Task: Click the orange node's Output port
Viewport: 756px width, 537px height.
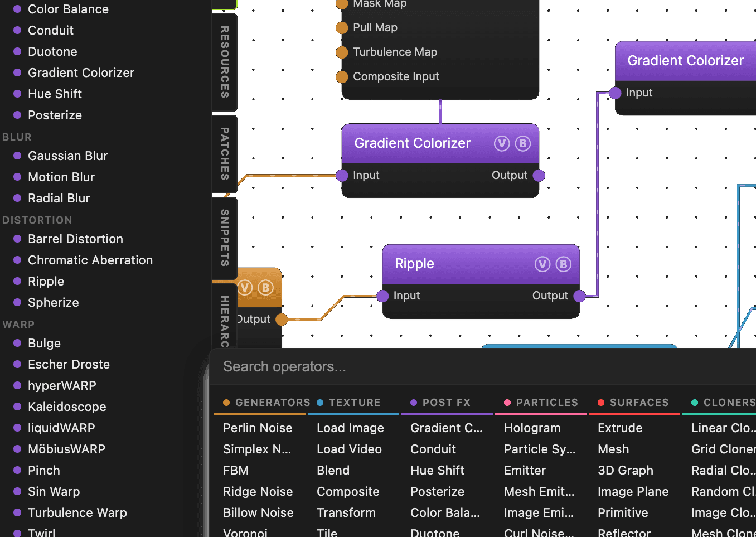Action: click(x=282, y=320)
